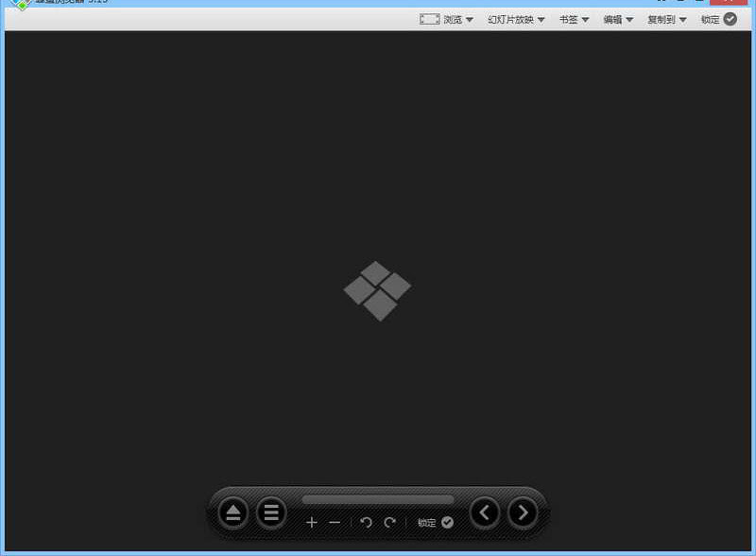756x556 pixels.
Task: Zoom in with the plus icon
Action: pos(312,522)
